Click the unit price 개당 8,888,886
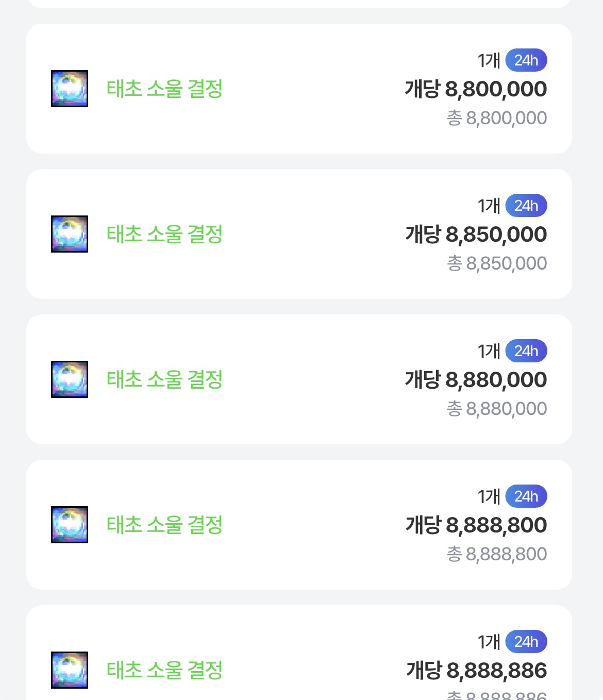 [x=476, y=671]
